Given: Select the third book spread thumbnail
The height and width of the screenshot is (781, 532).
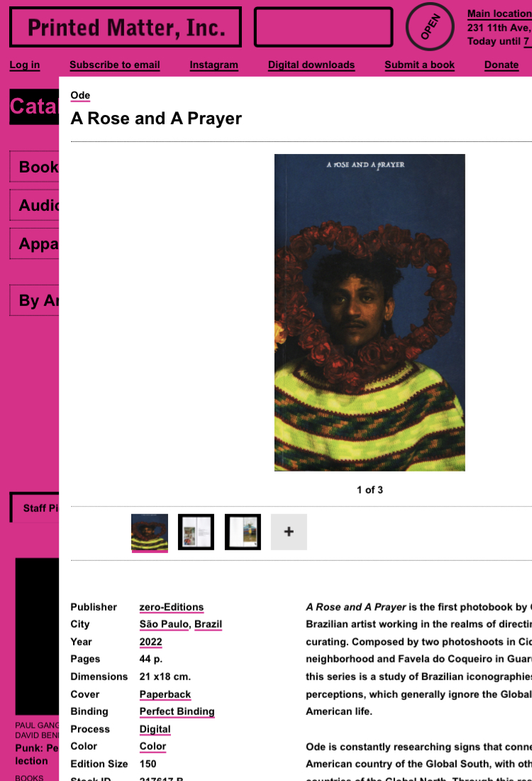Looking at the screenshot, I should pyautogui.click(x=243, y=532).
